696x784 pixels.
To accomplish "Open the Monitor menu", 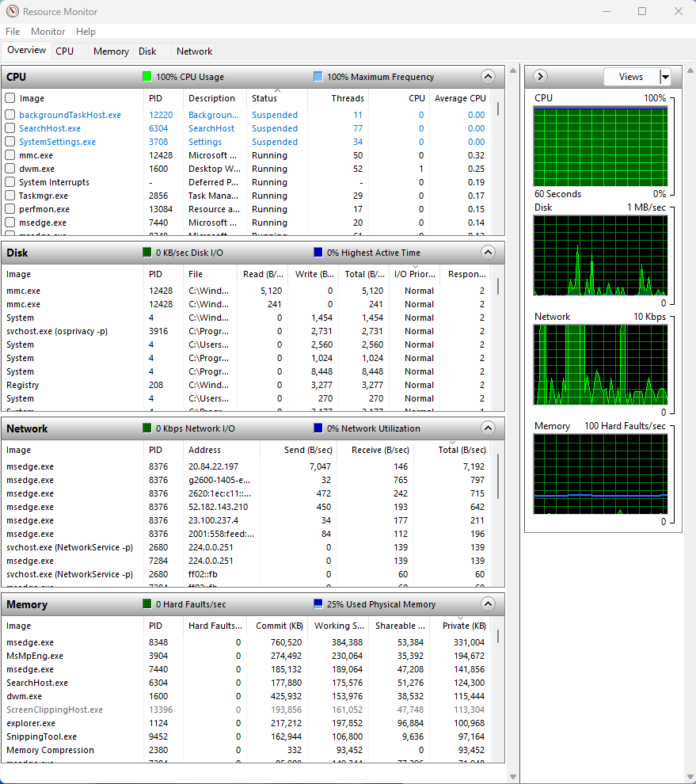I will (48, 32).
